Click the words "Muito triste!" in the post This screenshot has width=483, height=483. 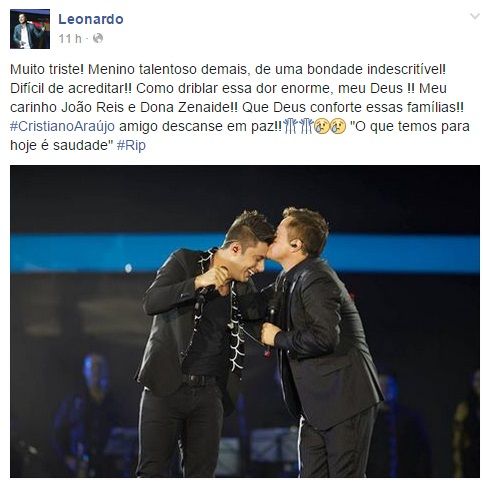click(47, 70)
